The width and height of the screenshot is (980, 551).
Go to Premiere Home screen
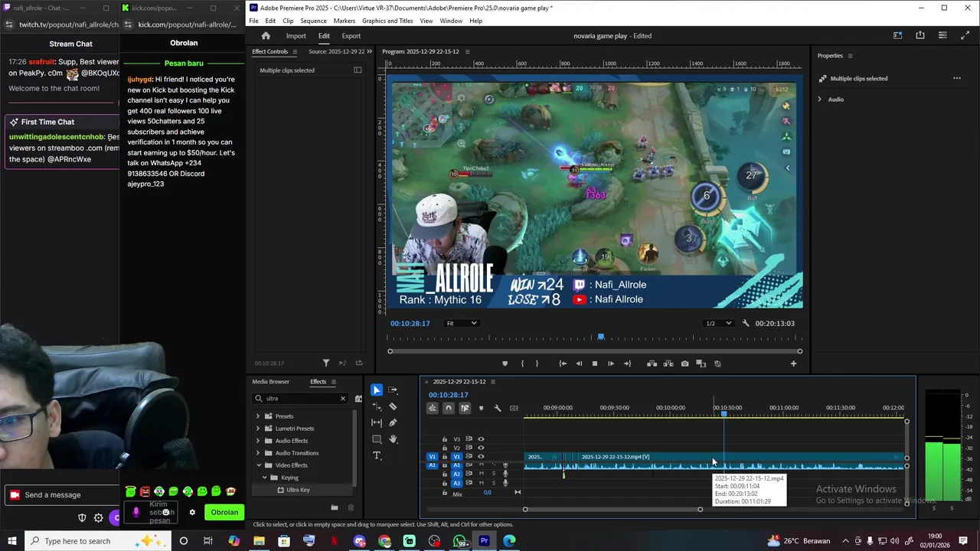coord(266,36)
